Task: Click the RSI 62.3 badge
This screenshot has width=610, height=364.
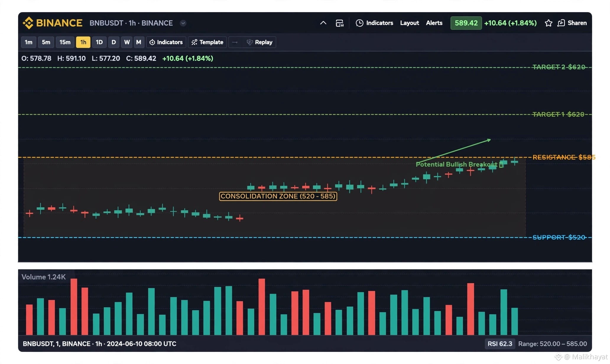Action: (x=500, y=344)
